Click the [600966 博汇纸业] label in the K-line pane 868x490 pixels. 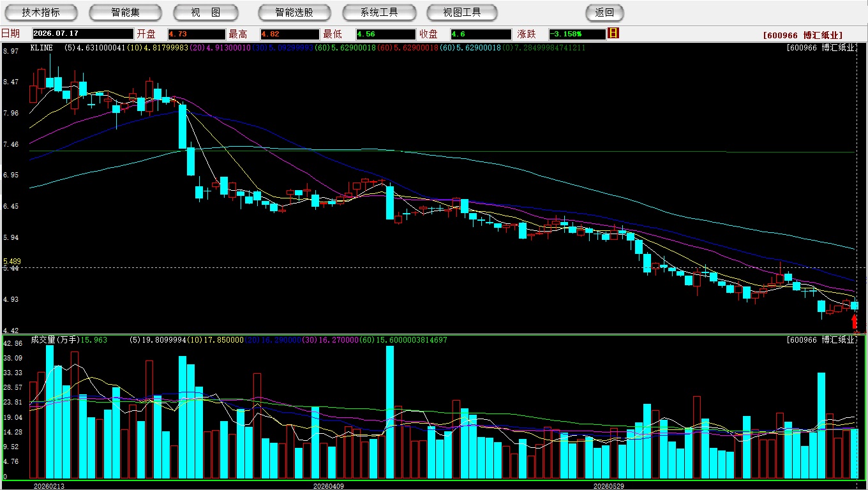tap(821, 48)
